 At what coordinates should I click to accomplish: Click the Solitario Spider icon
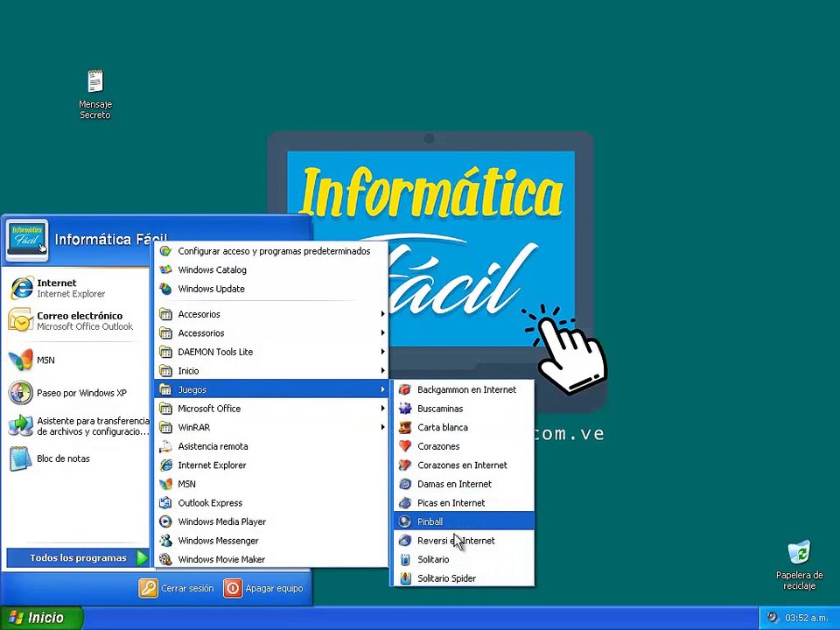405,578
